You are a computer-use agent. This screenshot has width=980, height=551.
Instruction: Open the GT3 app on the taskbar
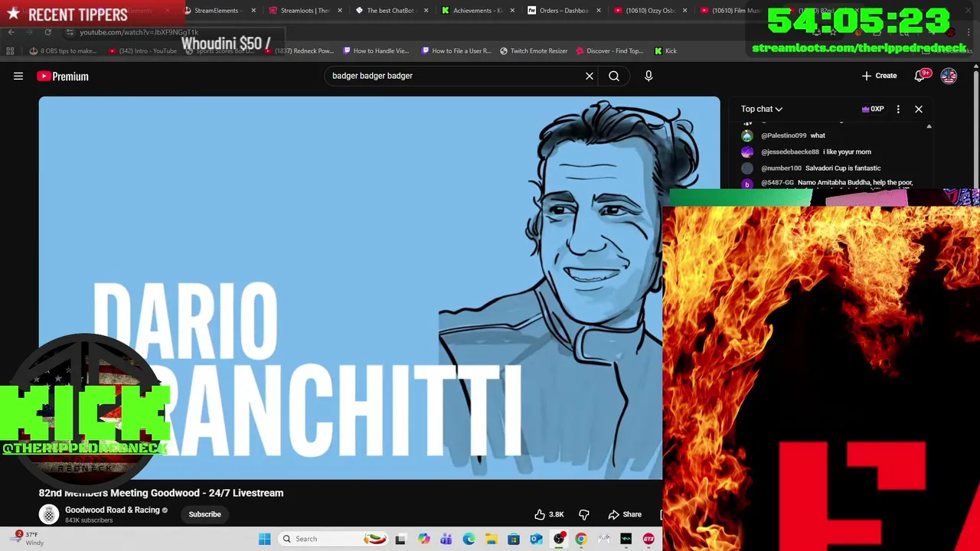[x=648, y=539]
